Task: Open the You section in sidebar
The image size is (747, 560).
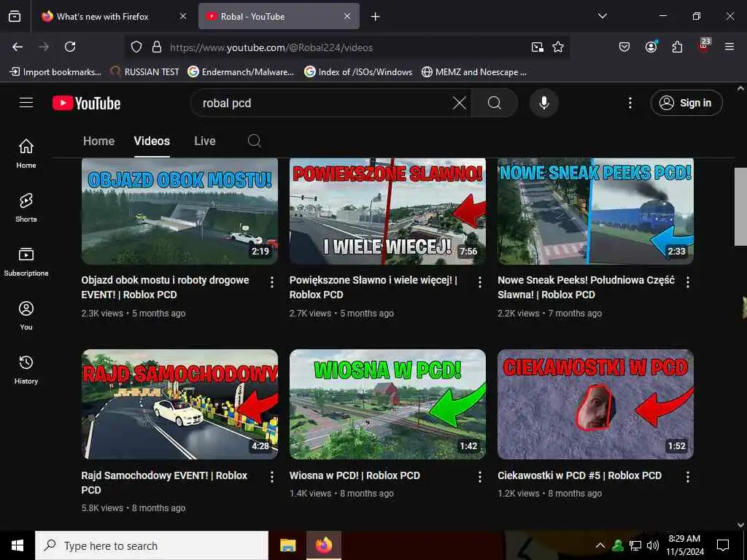Action: (x=26, y=315)
